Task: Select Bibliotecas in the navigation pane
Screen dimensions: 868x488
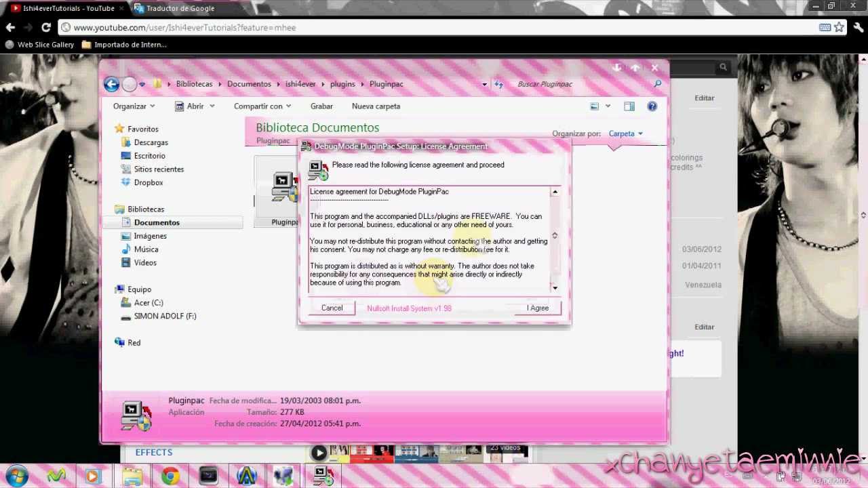Action: point(145,209)
